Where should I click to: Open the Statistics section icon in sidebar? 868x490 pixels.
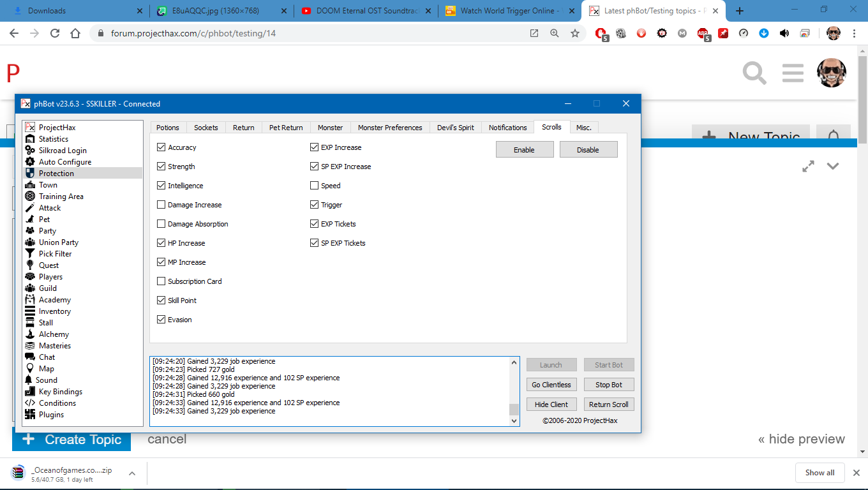pyautogui.click(x=30, y=139)
